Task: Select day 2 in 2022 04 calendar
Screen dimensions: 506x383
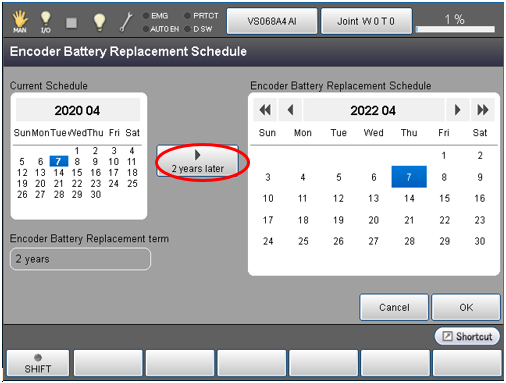Action: [x=480, y=155]
